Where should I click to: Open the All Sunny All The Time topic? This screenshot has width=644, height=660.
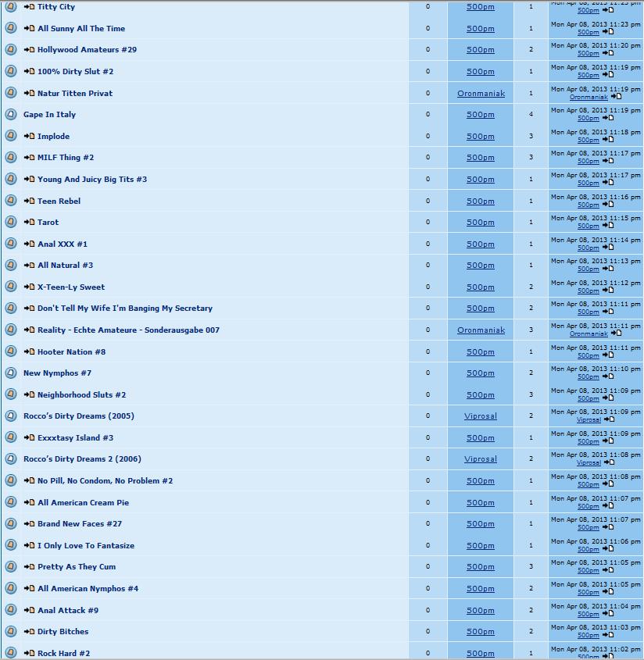click(x=81, y=28)
